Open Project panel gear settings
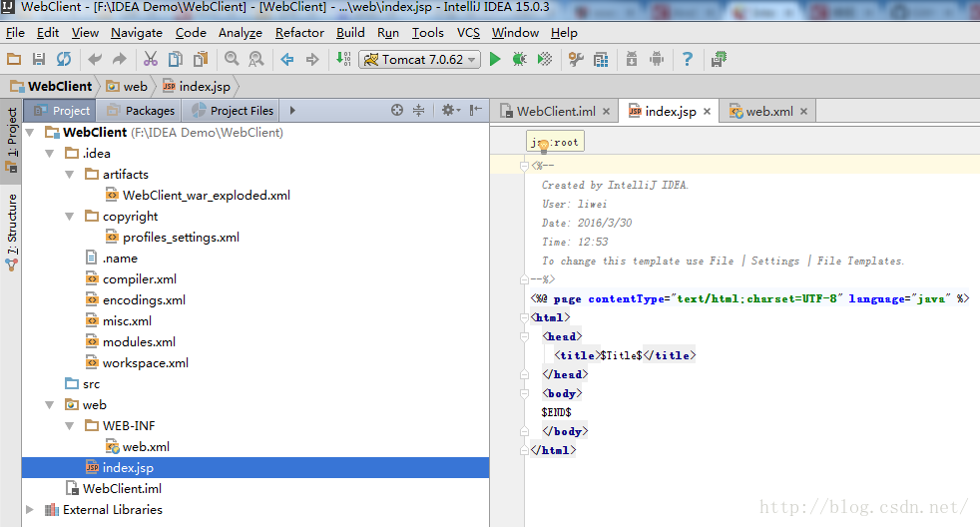 (451, 111)
